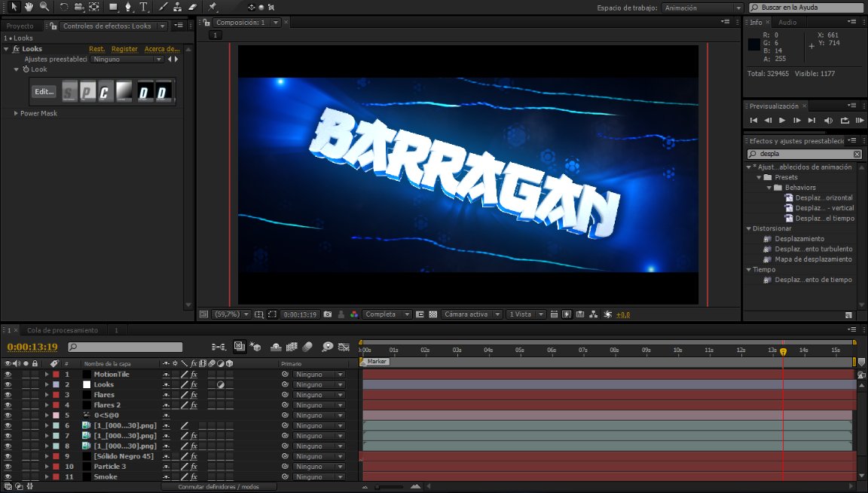Select the Type text tool
Viewport: 868px width, 493px height.
[143, 8]
